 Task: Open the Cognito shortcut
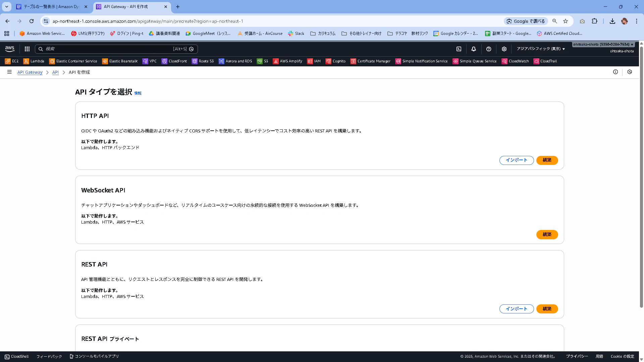click(335, 61)
